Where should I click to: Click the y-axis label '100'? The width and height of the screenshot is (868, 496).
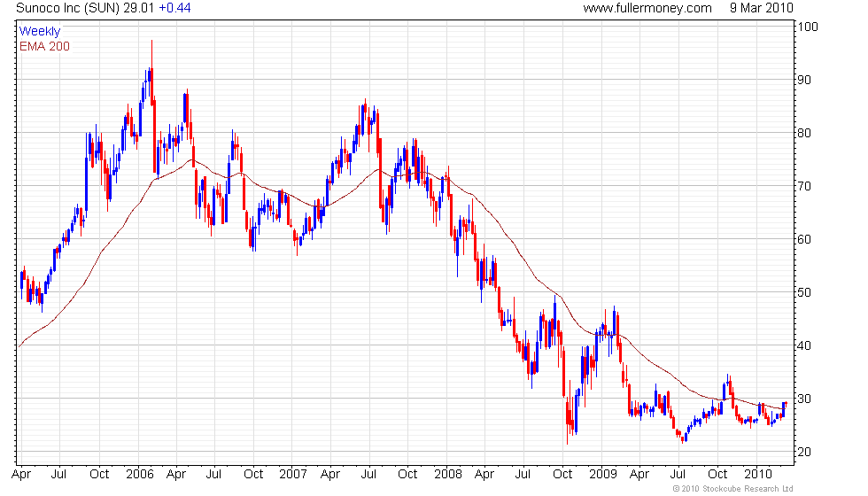pyautogui.click(x=808, y=27)
